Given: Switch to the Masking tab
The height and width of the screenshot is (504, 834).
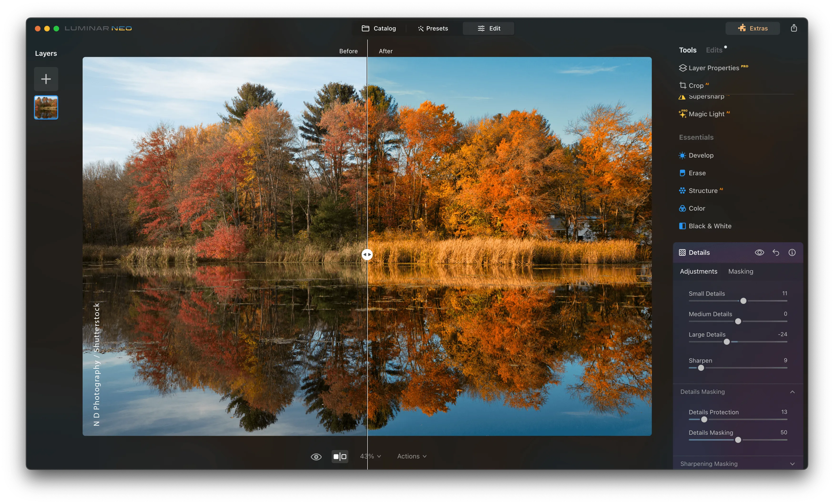Looking at the screenshot, I should [741, 271].
